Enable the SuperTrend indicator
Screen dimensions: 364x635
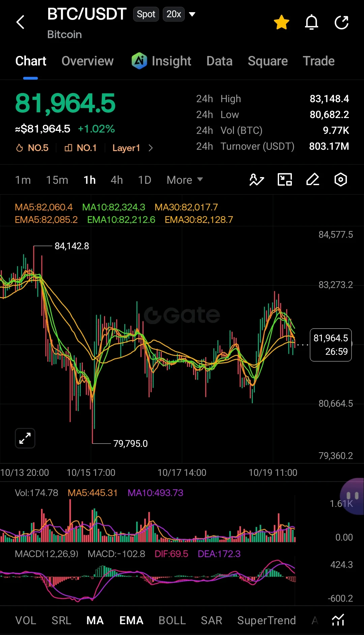267,620
